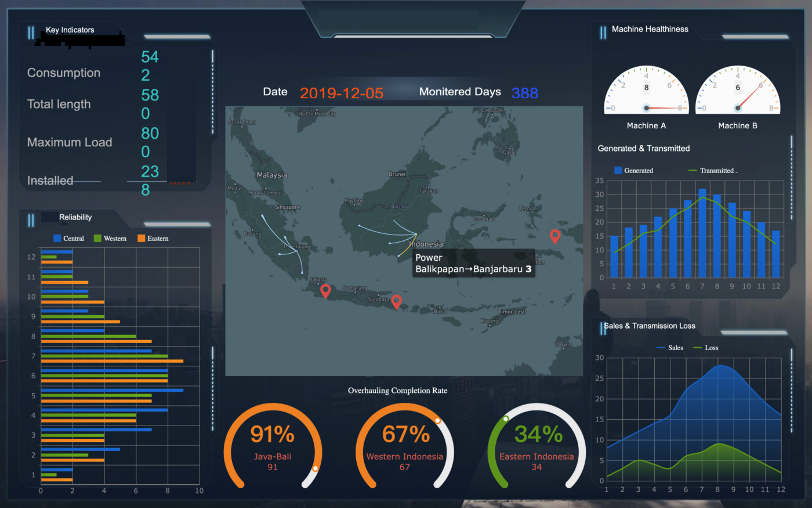Click the red map pin near Surabaya

coord(397,302)
